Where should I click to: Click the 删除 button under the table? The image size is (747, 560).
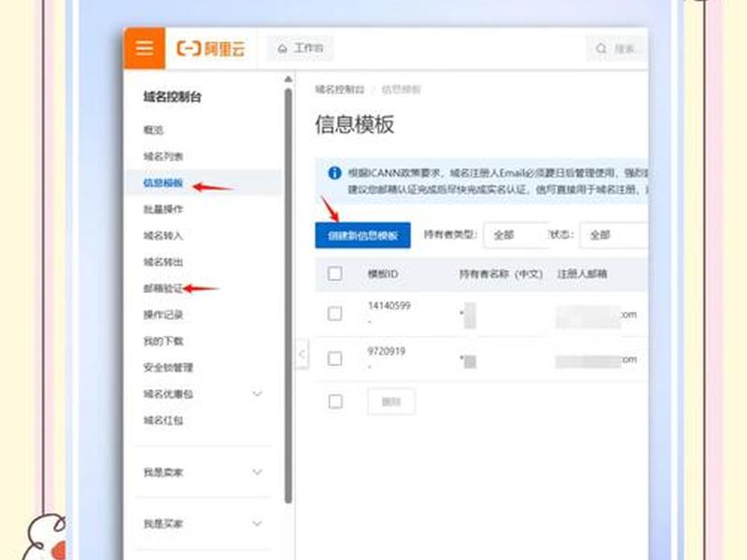[x=391, y=401]
